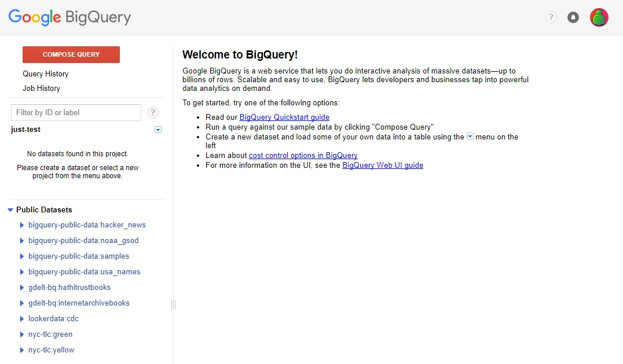Viewport: 623px width, 364px height.
Task: Open the just-test project dropdown arrow
Action: pyautogui.click(x=157, y=130)
